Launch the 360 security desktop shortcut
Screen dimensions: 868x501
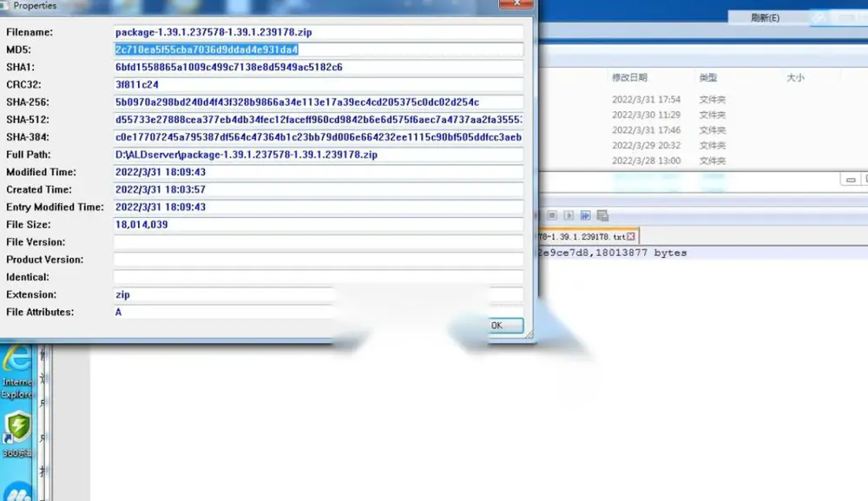pos(16,434)
